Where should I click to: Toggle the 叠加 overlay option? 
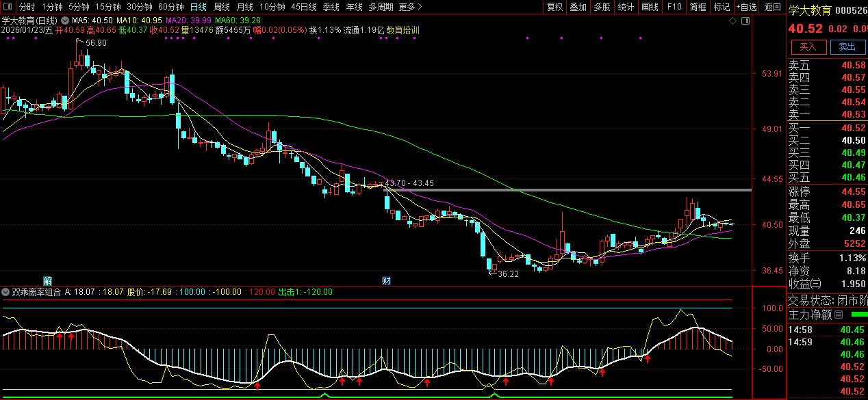578,7
